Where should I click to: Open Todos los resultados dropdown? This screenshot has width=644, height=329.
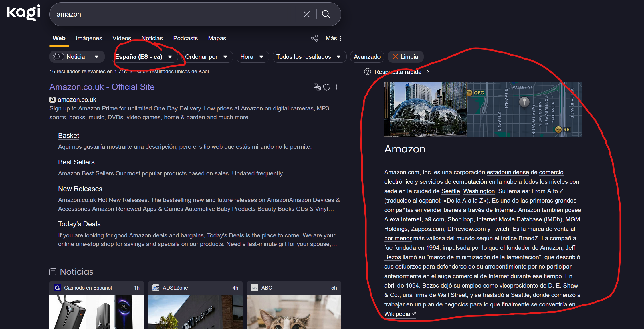309,57
